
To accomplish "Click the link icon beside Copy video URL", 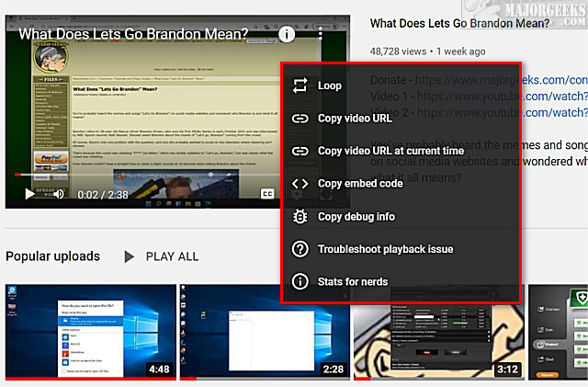I will coord(300,119).
